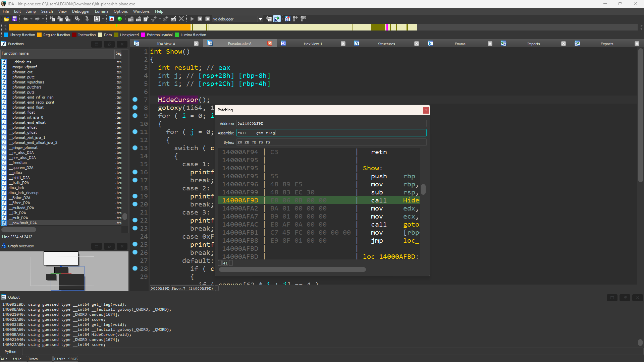
Task: Click the green circle toolbar icon
Action: tap(120, 19)
